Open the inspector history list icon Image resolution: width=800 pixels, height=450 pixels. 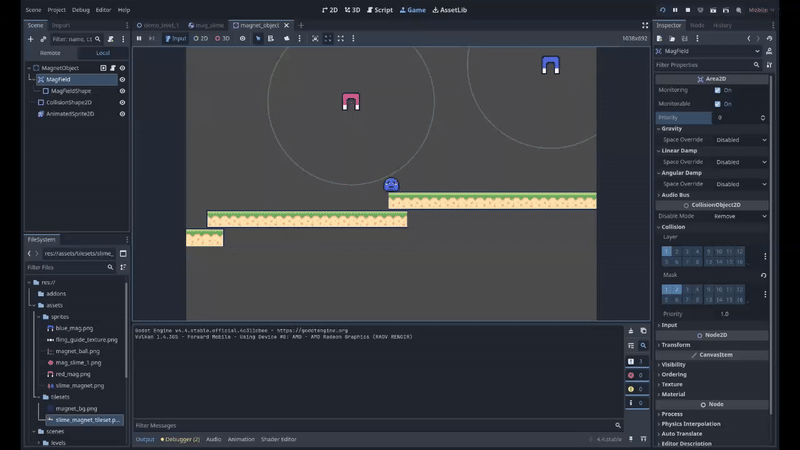click(769, 38)
